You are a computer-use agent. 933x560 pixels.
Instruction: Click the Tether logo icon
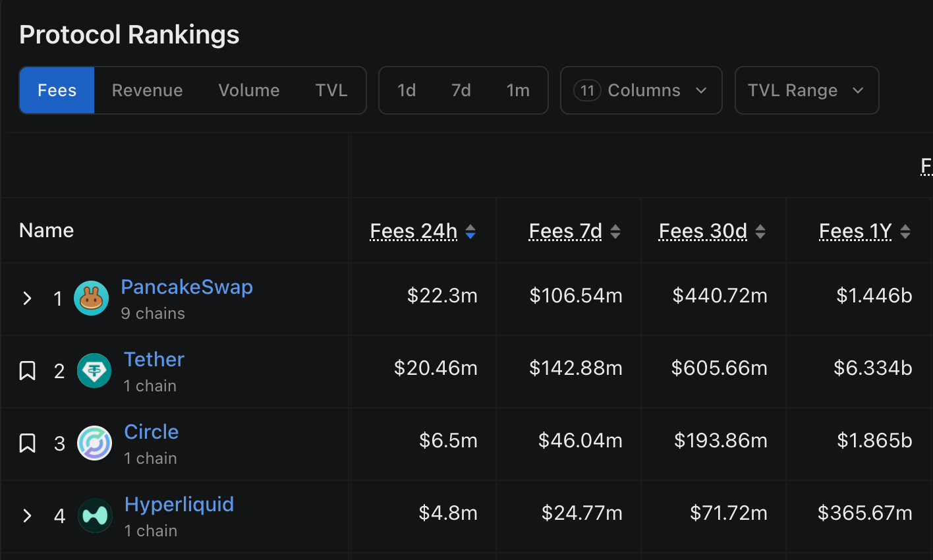click(x=94, y=371)
